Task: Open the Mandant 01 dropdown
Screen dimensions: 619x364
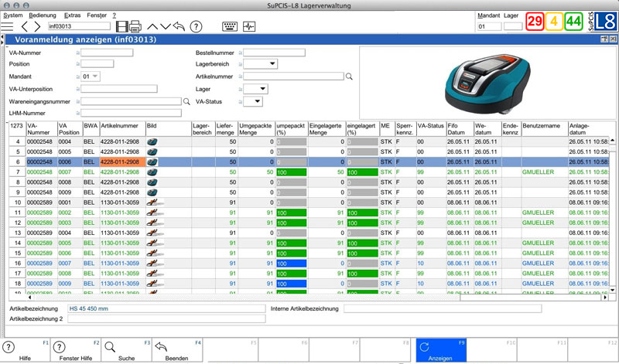Action: pos(91,77)
